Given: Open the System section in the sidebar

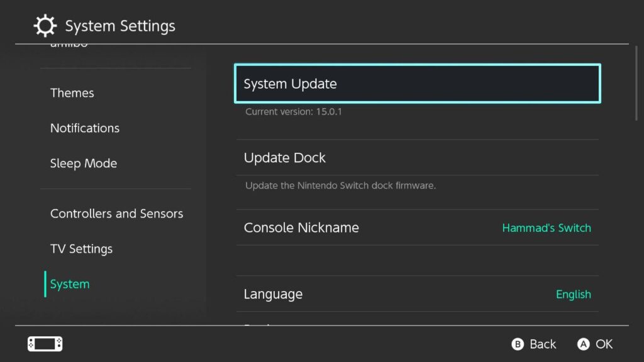Looking at the screenshot, I should pos(69,283).
